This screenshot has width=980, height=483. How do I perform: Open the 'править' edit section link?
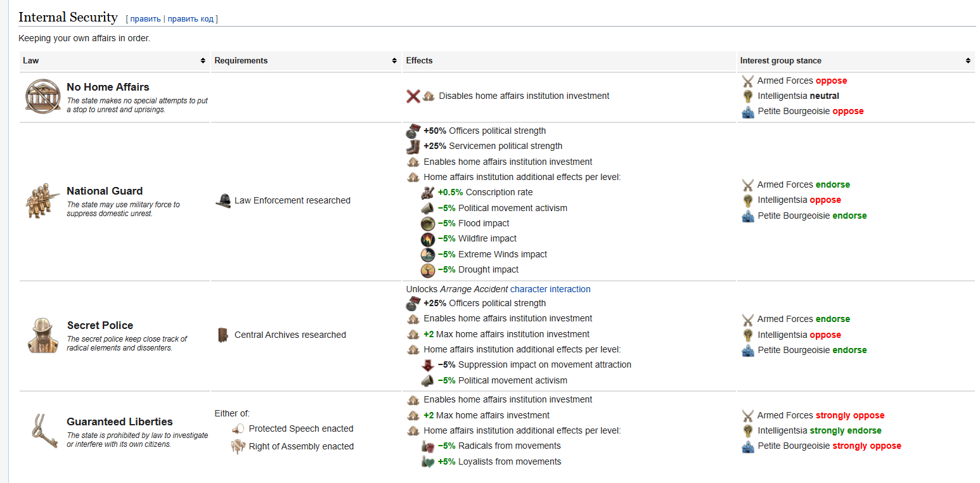coord(145,19)
